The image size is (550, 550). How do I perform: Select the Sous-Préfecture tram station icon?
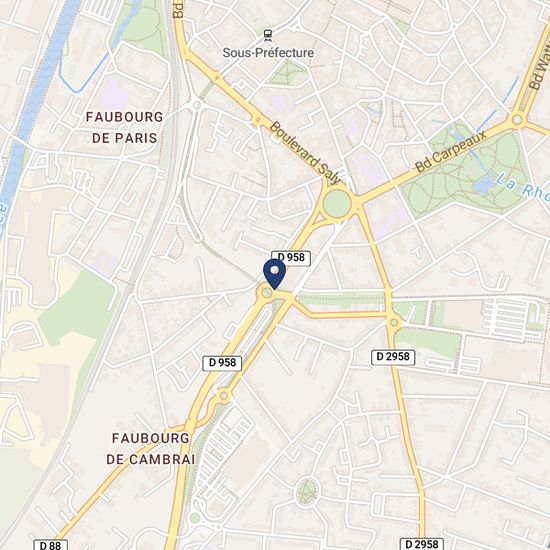pyautogui.click(x=268, y=35)
